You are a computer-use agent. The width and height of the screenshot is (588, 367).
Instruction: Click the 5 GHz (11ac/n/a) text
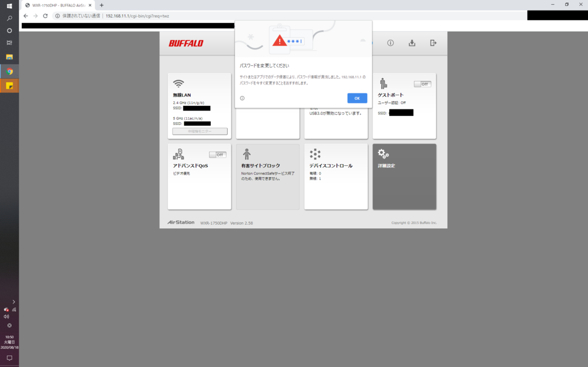coord(188,118)
